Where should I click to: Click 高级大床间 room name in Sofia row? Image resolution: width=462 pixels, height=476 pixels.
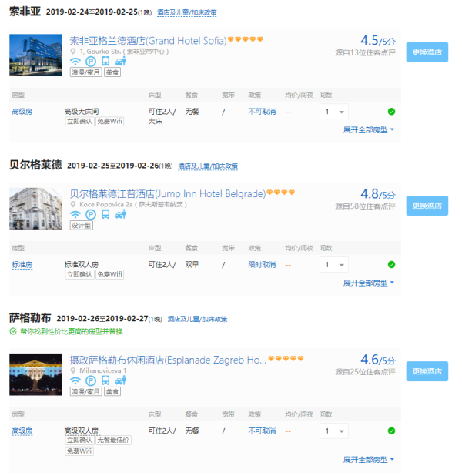[82, 112]
